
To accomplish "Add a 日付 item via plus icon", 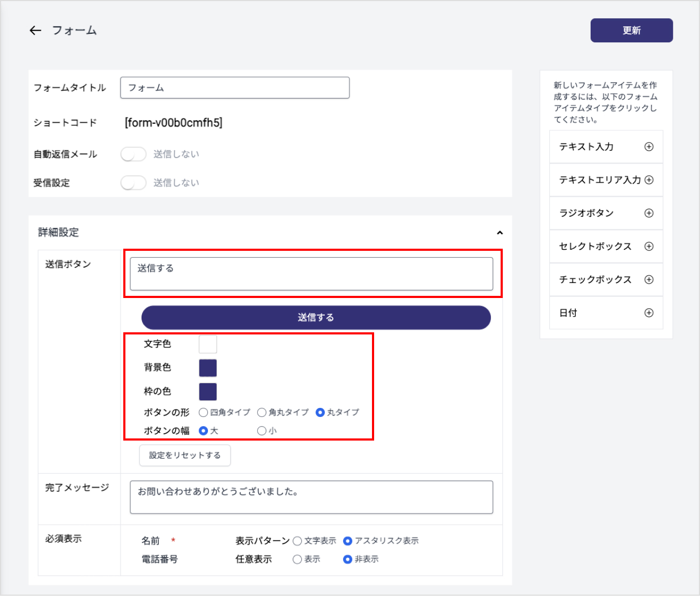I will coord(649,313).
